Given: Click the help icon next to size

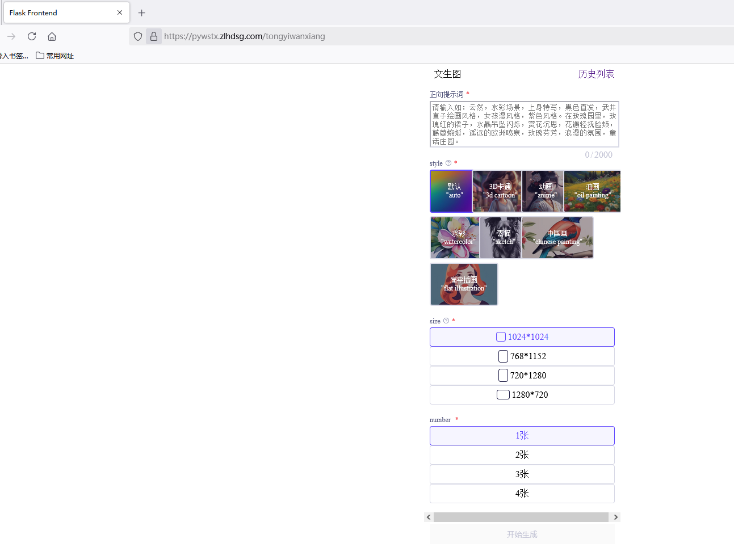Looking at the screenshot, I should [446, 321].
